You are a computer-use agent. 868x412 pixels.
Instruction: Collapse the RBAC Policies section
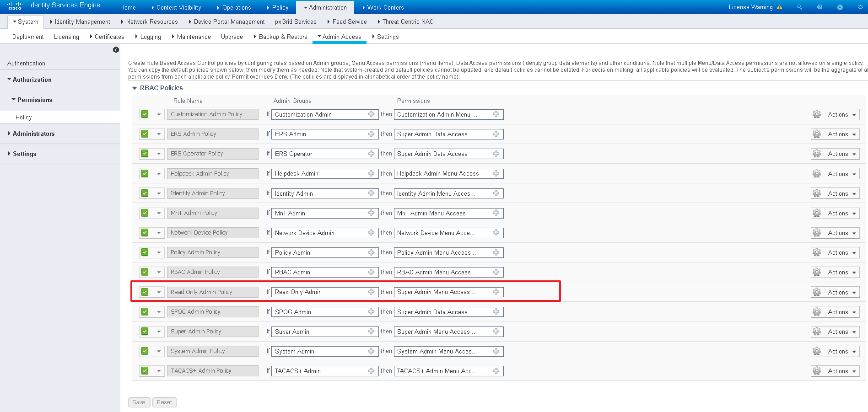pos(135,88)
